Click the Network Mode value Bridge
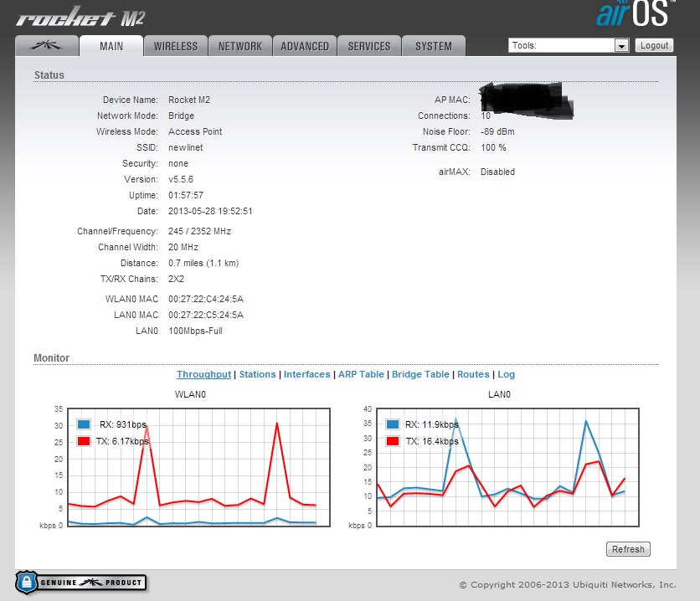The width and height of the screenshot is (700, 601). [181, 116]
